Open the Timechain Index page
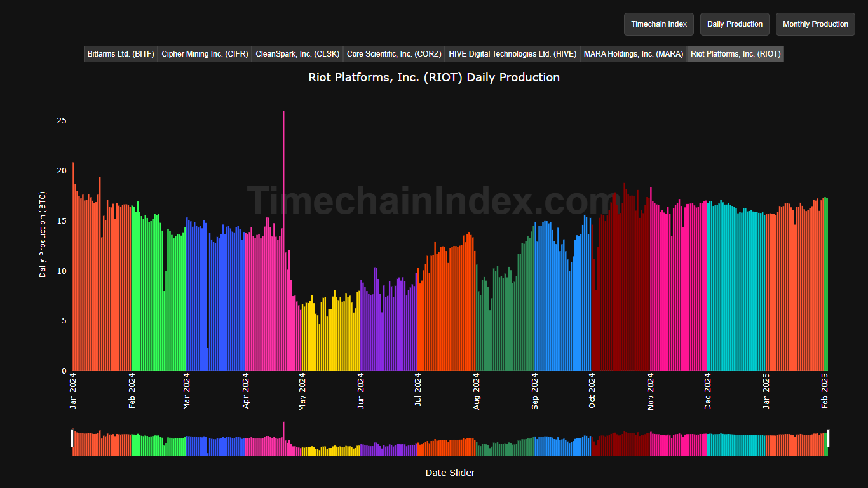This screenshot has height=488, width=868. point(658,24)
